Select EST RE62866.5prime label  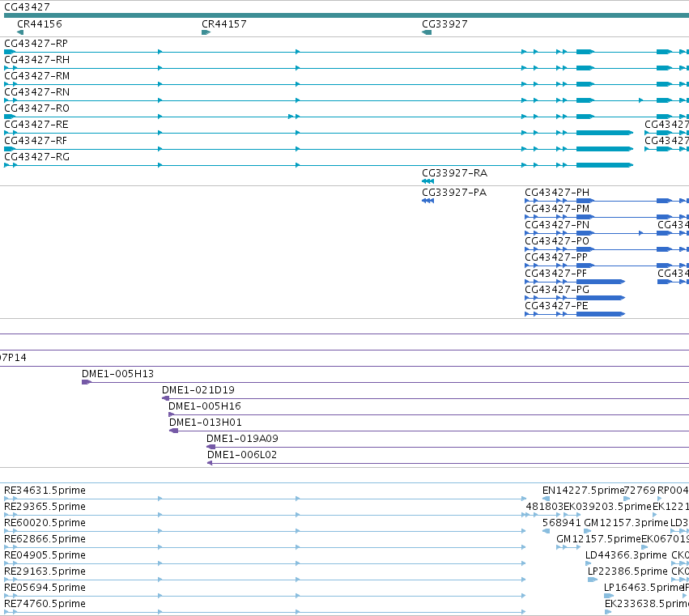coord(45,540)
